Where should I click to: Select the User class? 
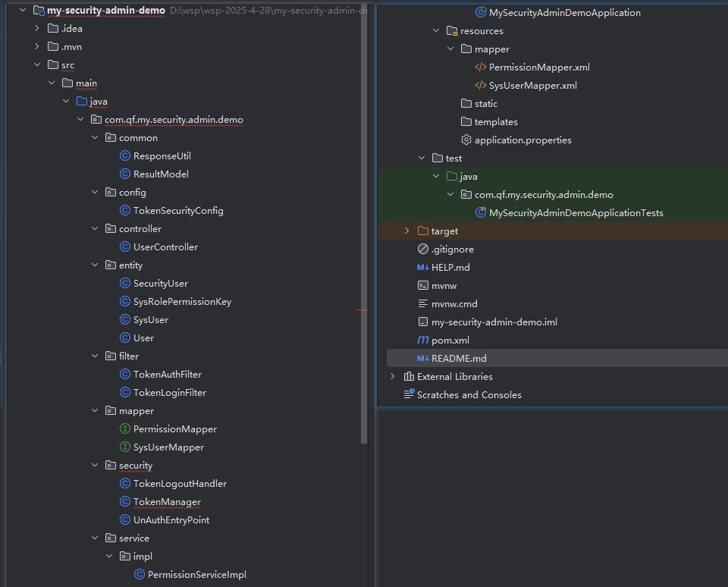point(143,337)
